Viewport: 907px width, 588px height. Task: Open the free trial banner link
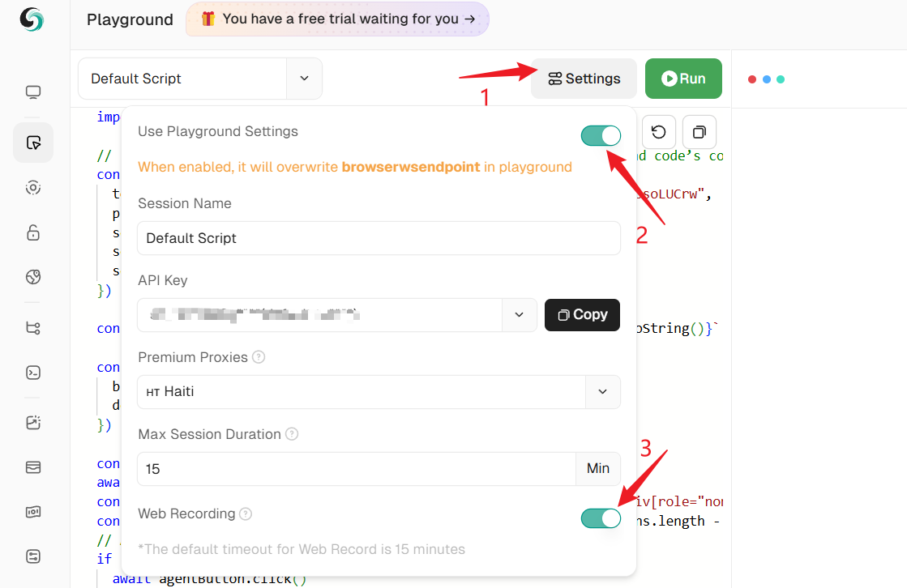click(x=337, y=19)
